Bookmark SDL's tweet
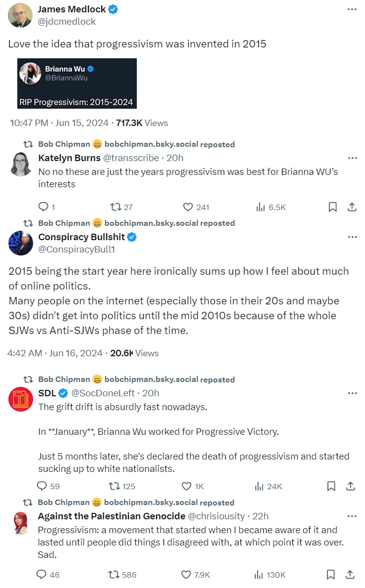 point(331,486)
